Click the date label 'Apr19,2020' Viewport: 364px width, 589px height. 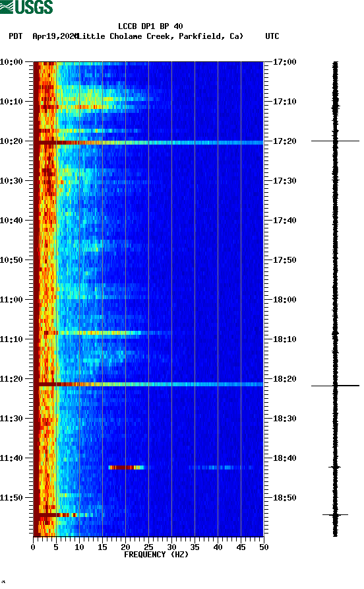point(55,36)
